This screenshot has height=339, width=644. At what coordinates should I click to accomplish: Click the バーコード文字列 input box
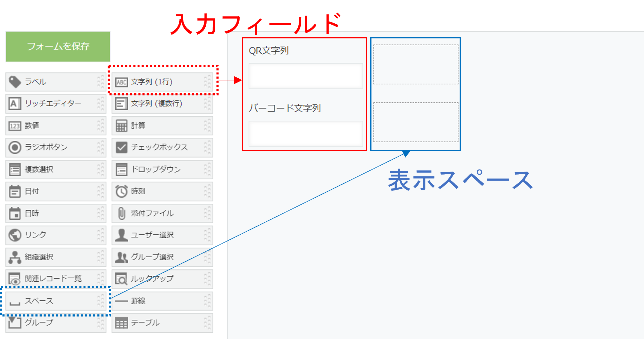click(x=306, y=134)
